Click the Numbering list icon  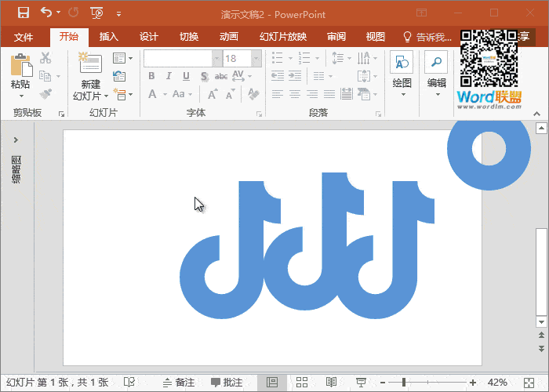[304, 58]
